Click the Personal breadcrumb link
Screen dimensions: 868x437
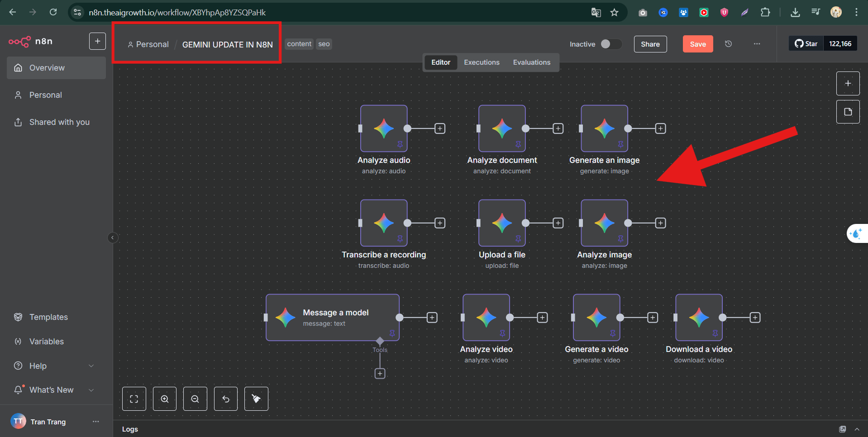148,44
